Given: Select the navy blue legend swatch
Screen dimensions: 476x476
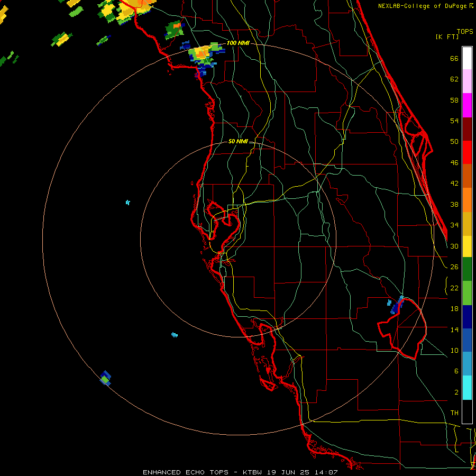Looking at the screenshot, I should click(x=467, y=317).
